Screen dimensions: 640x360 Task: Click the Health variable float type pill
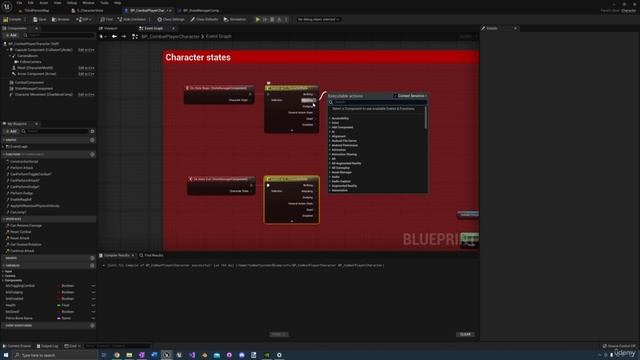click(x=64, y=305)
